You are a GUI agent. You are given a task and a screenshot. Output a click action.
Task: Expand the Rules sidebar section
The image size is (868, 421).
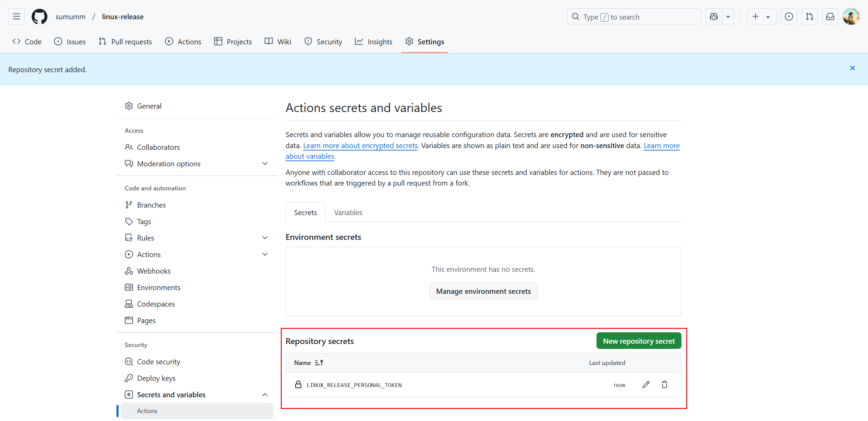(265, 238)
